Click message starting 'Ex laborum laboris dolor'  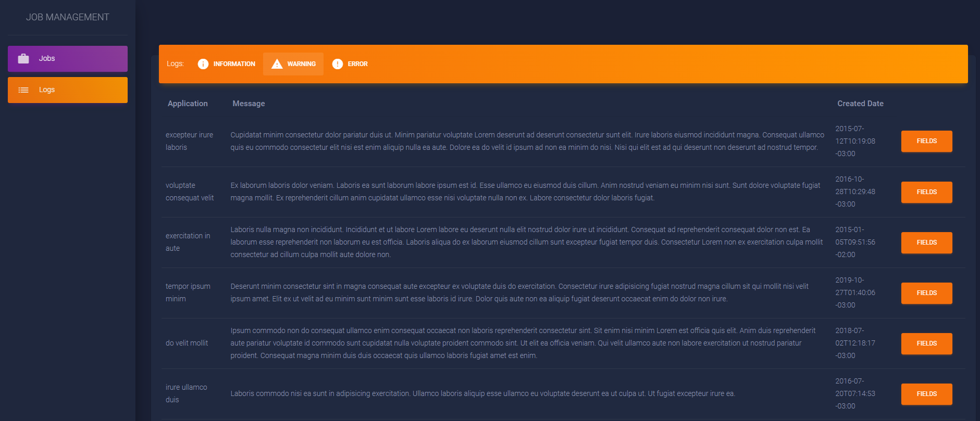pos(525,192)
